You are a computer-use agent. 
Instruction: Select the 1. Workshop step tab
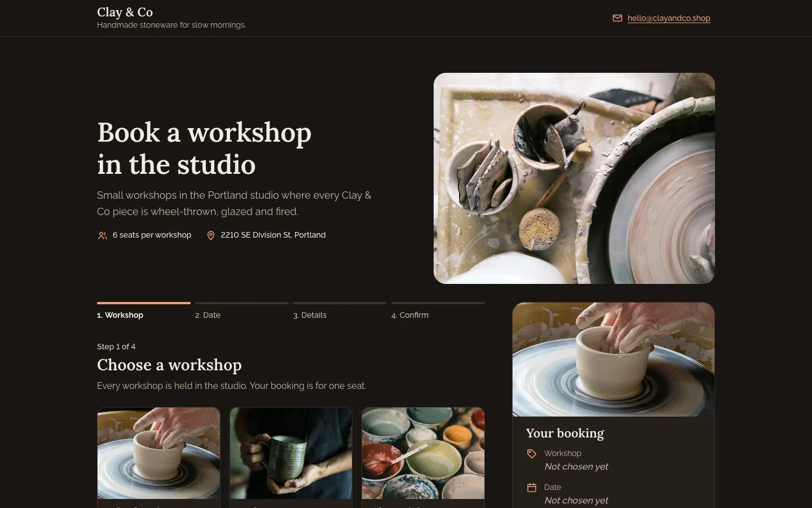[x=144, y=311]
